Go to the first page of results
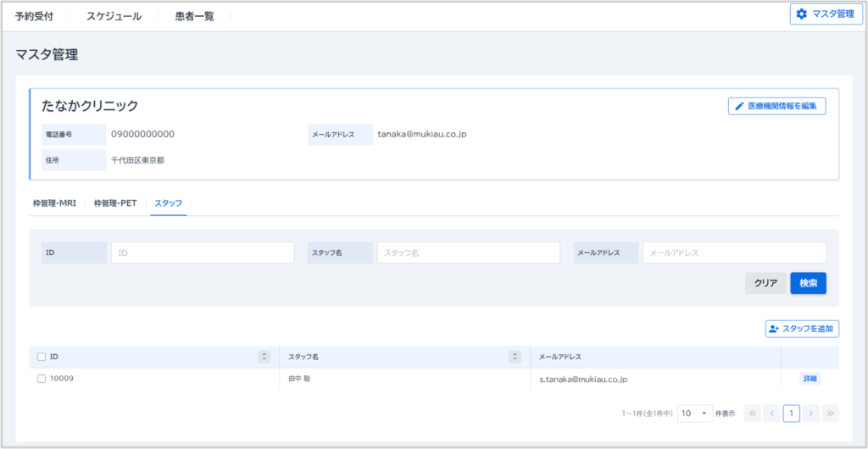868x449 pixels. (752, 413)
